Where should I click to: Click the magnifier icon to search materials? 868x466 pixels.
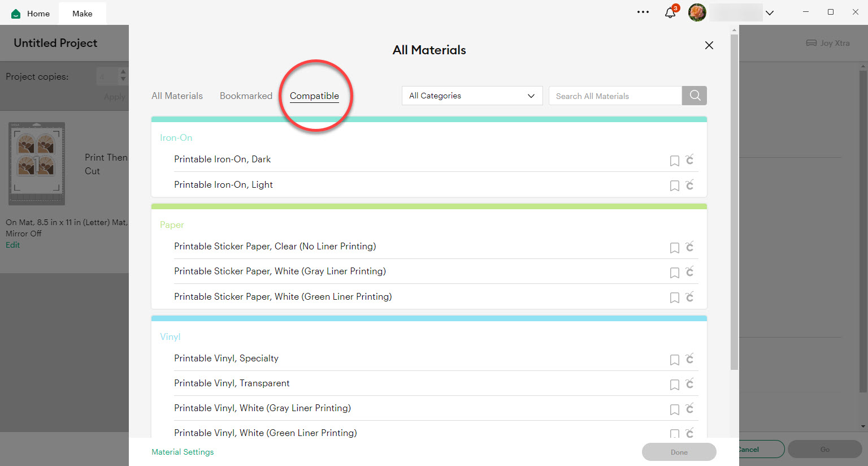point(694,96)
